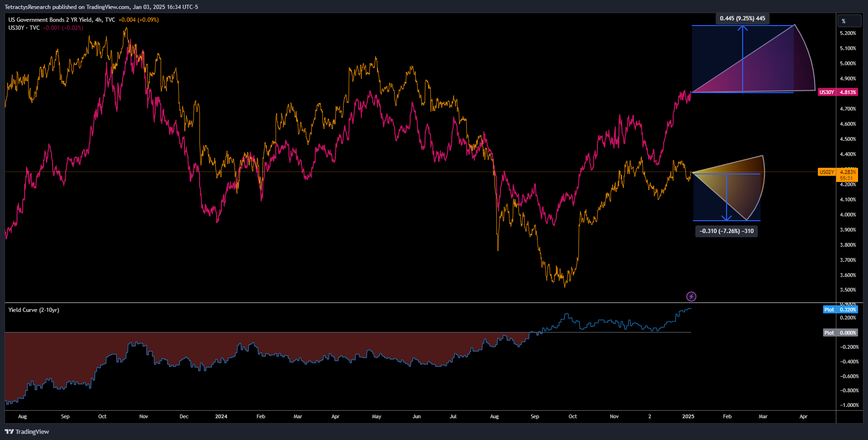Click the 5.200% price axis label

click(848, 33)
